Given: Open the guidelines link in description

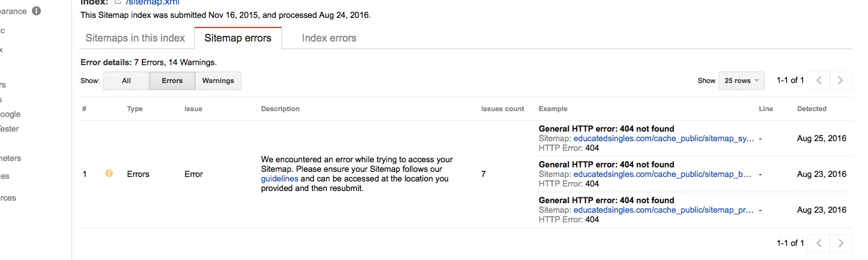Looking at the screenshot, I should coord(280,179).
